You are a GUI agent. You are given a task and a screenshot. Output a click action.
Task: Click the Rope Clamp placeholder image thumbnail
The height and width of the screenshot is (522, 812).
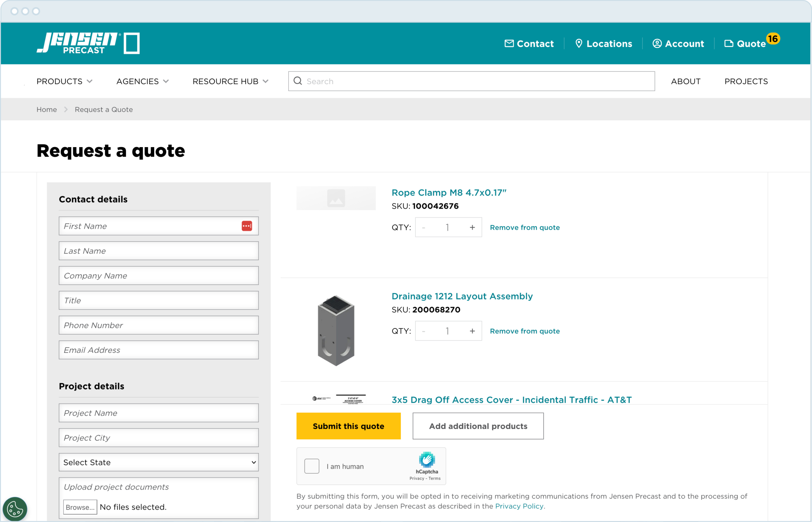336,198
